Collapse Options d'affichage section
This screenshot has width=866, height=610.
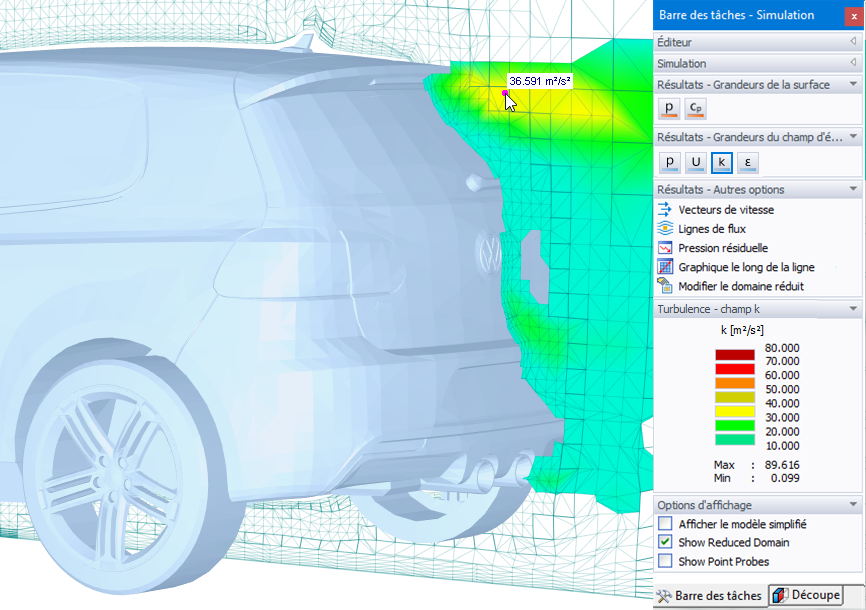853,504
